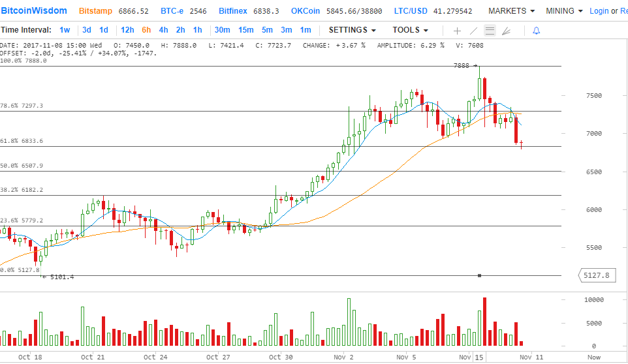Image resolution: width=628 pixels, height=364 pixels.
Task: Open the TOOLS dropdown
Action: tap(410, 30)
